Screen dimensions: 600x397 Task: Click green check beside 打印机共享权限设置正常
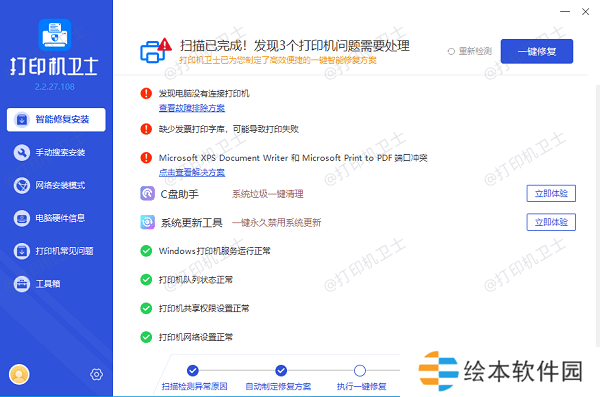[146, 308]
